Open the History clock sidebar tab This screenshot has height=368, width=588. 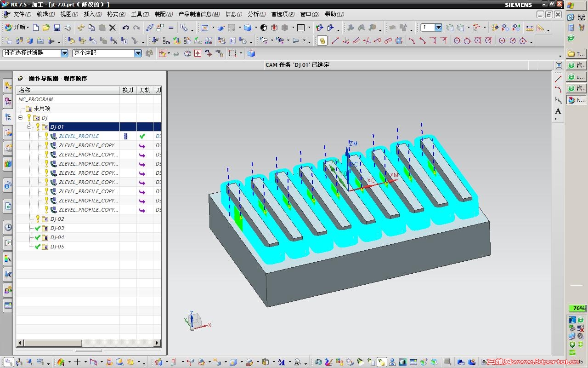tap(8, 227)
